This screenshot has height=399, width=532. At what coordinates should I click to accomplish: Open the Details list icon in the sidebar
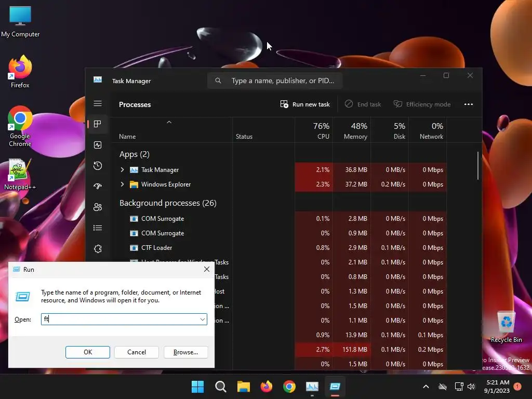pos(98,228)
